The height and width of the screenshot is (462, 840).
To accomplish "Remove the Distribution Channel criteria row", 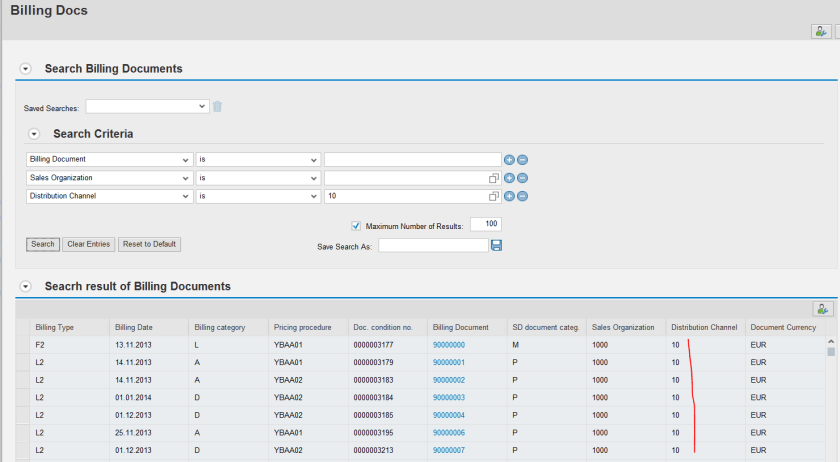I will tap(522, 197).
